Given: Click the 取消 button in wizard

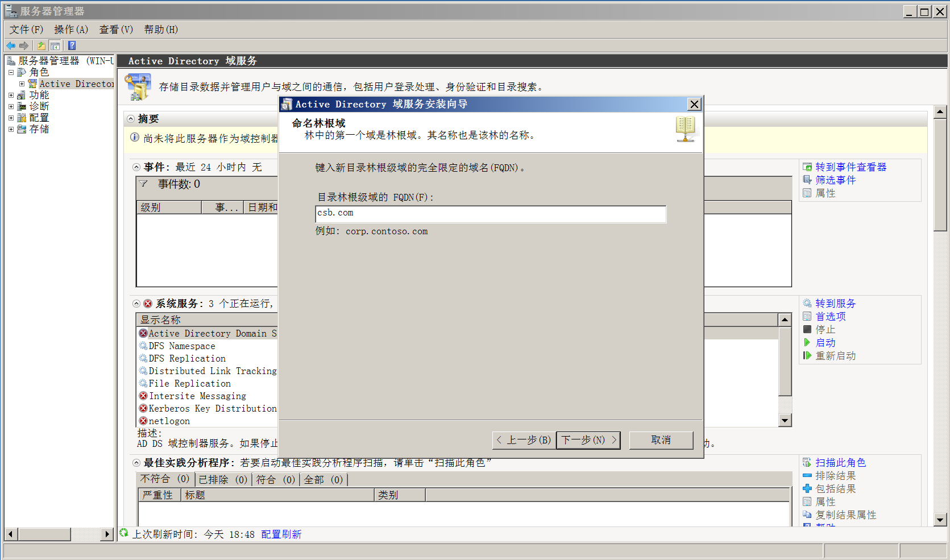Looking at the screenshot, I should pos(661,440).
